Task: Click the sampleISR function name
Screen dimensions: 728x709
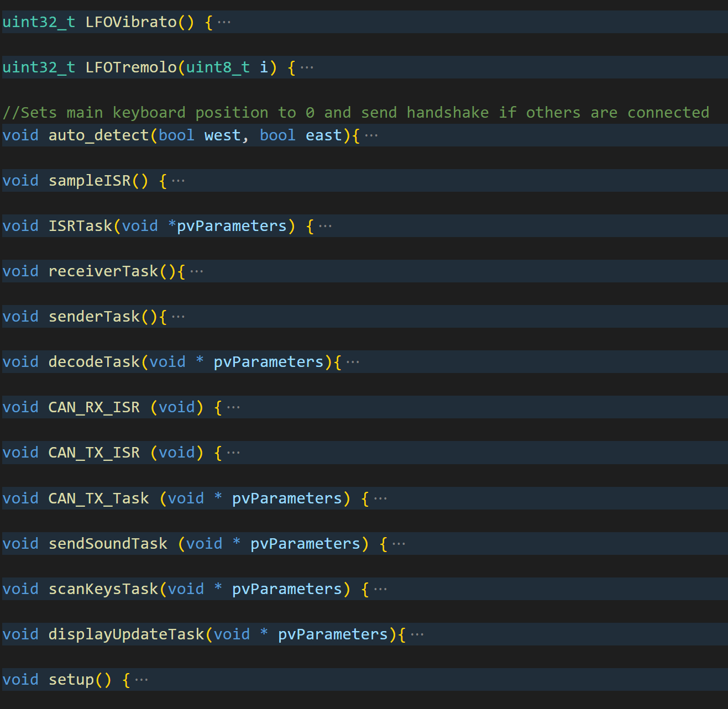Action: pos(90,181)
